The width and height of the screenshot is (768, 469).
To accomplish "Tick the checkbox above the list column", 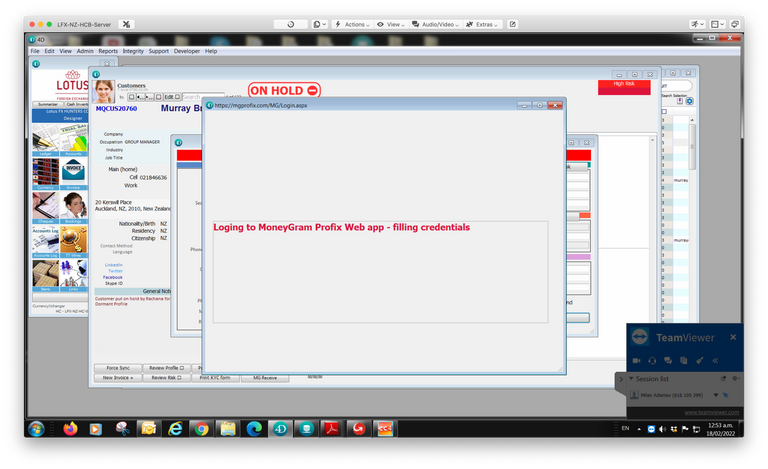I will pos(664,112).
